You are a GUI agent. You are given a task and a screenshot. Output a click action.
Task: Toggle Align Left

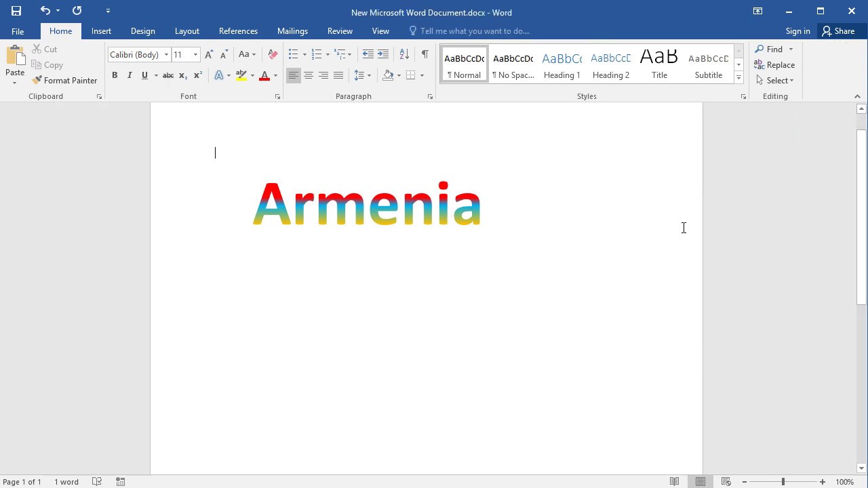pos(293,75)
